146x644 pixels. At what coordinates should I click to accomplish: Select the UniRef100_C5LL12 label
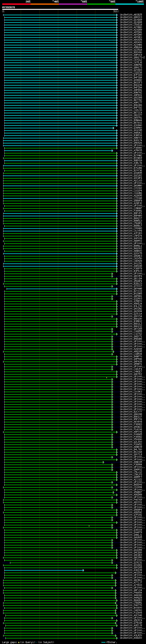click(x=131, y=472)
